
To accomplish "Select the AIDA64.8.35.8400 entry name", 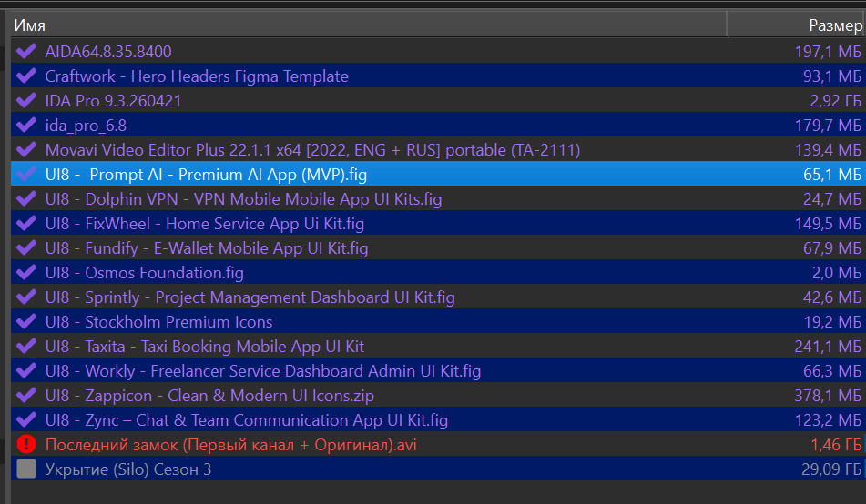I will [108, 52].
